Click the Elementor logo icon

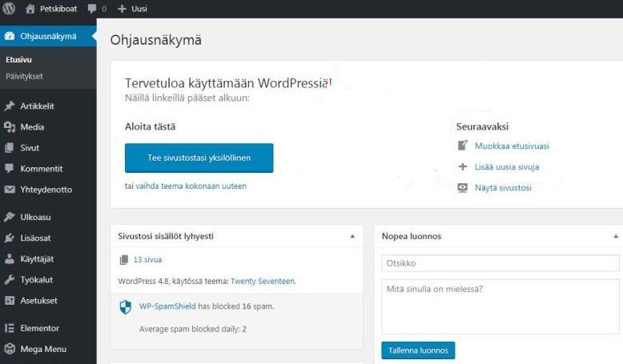tap(10, 328)
